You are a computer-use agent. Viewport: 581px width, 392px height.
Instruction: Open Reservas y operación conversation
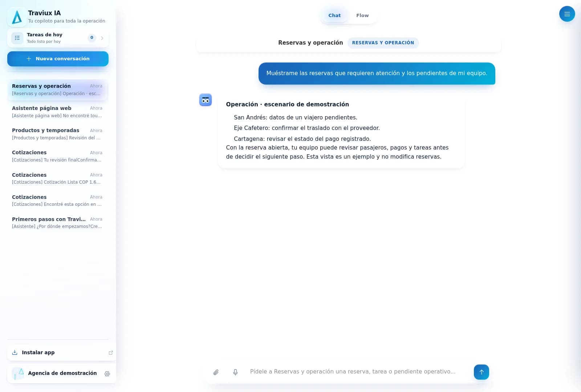point(58,90)
